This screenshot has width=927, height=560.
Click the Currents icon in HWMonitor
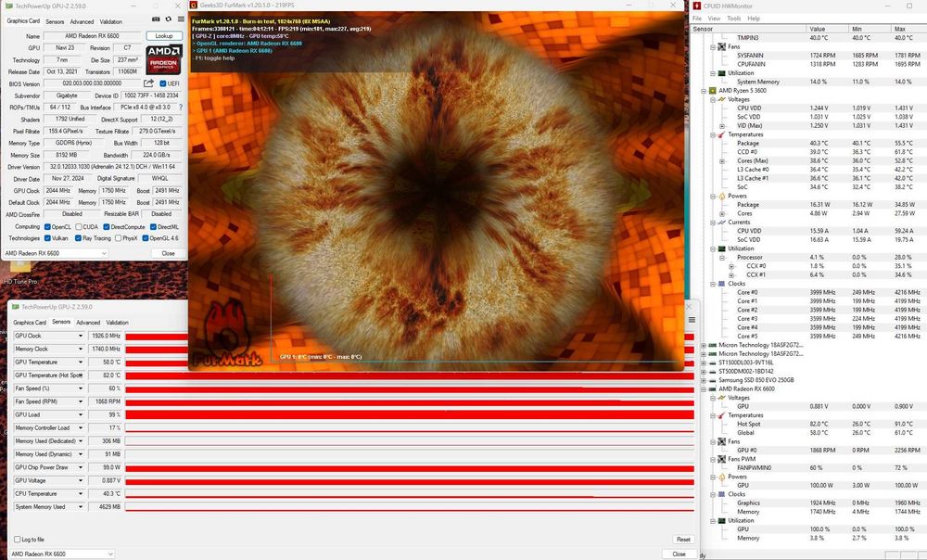tap(721, 223)
